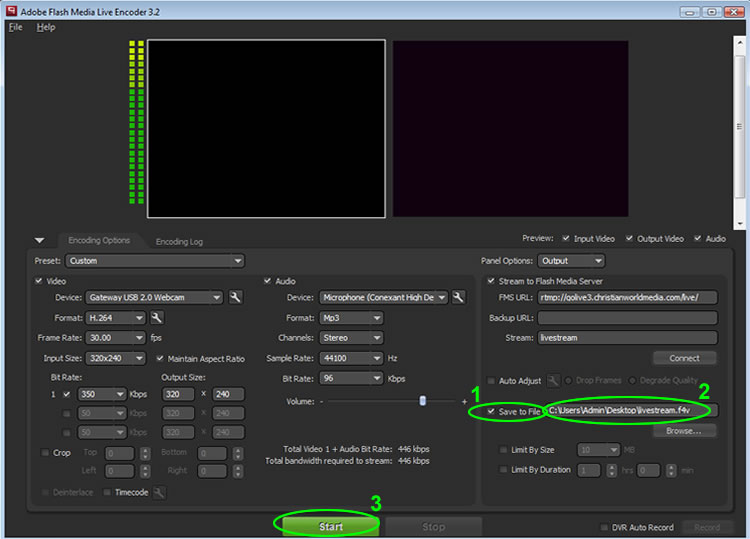
Task: Enable the Timecode checkbox
Action: click(107, 492)
